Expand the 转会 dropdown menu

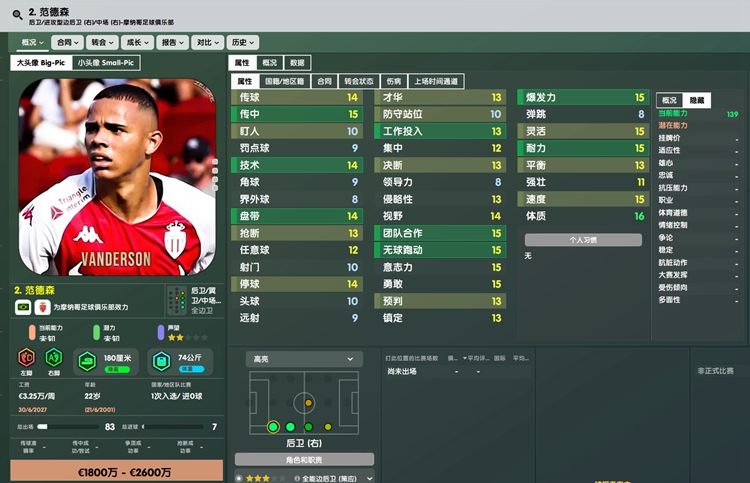click(x=102, y=43)
